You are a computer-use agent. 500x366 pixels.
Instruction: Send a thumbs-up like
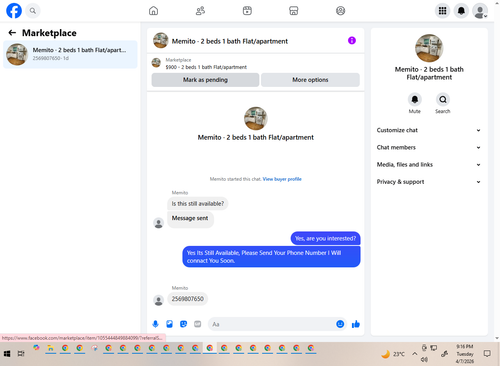pos(356,324)
